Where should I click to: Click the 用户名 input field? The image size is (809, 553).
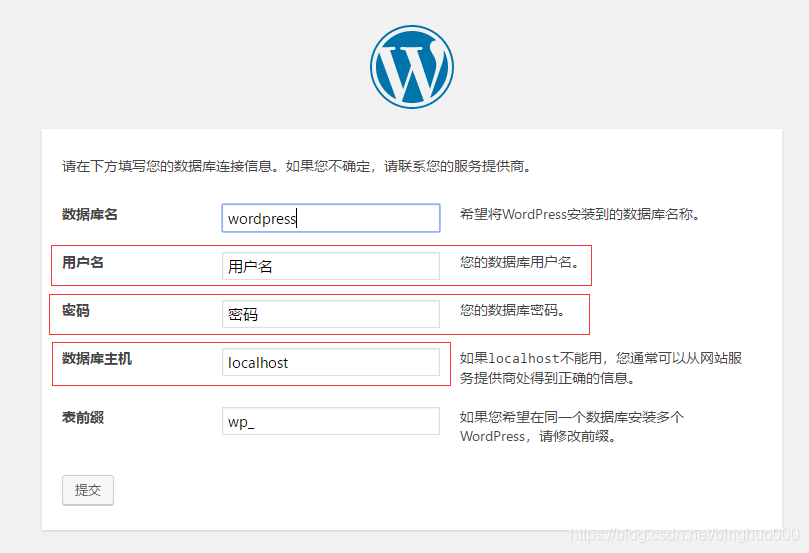(331, 266)
